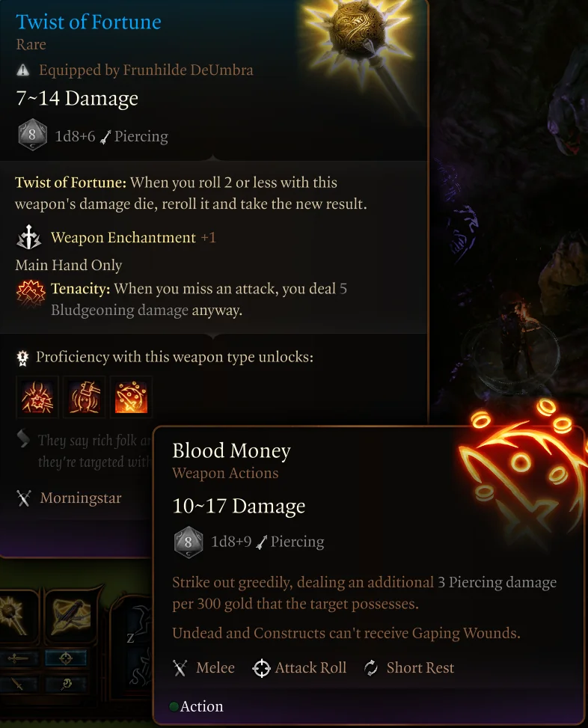Select the first unlocked weapon action icon
The image size is (588, 728).
tap(37, 397)
